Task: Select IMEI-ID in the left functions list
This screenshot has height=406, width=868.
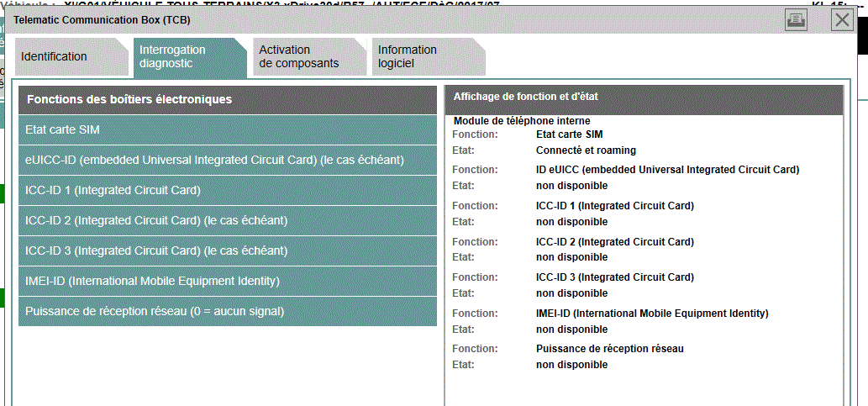Action: (228, 281)
